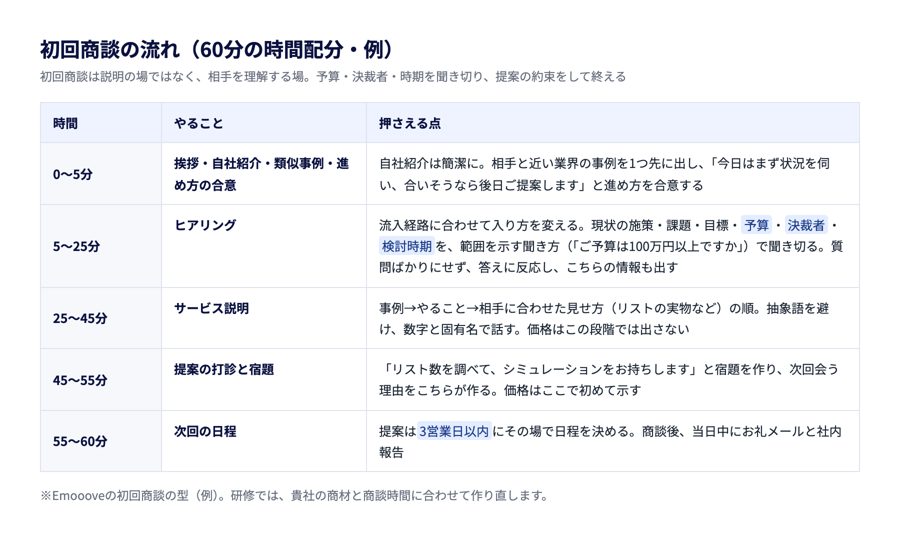Select the 提案の打診と宿題 cell
Viewport: 900px width, 537px height.
point(264,380)
